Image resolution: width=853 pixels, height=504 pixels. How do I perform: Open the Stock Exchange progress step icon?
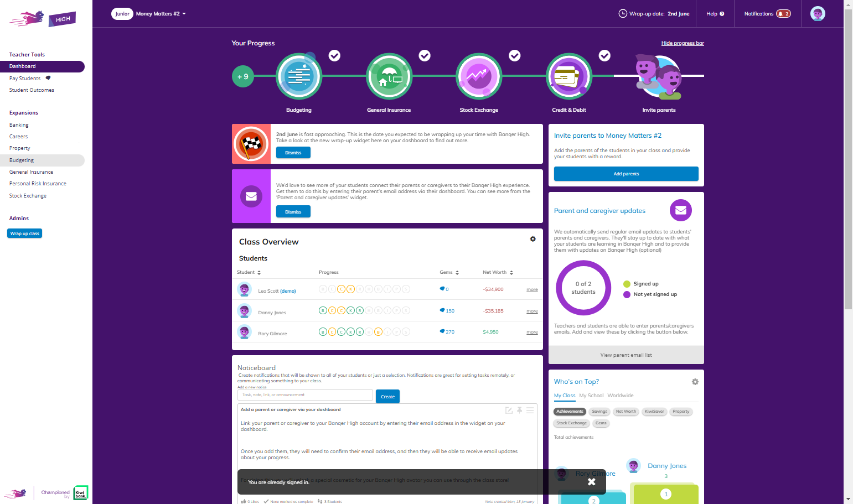tap(479, 76)
